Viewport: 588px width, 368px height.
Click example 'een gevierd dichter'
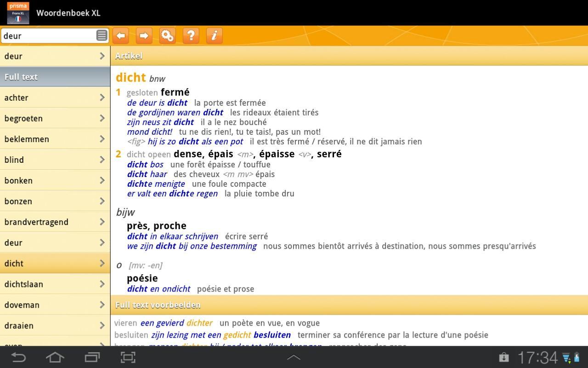[176, 323]
